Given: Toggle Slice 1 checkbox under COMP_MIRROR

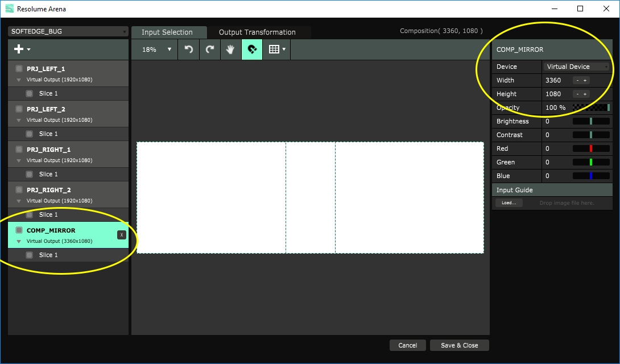Looking at the screenshot, I should click(30, 255).
